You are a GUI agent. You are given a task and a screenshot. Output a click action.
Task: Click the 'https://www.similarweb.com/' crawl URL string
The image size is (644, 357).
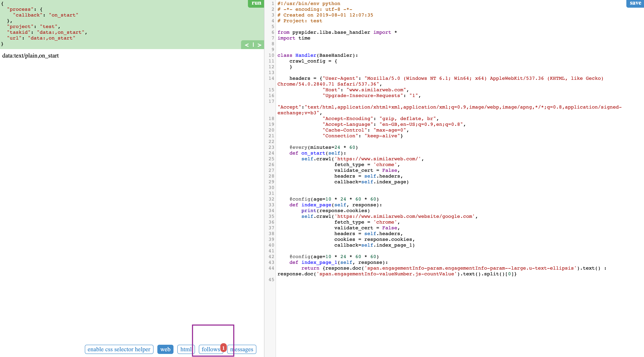pyautogui.click(x=377, y=159)
